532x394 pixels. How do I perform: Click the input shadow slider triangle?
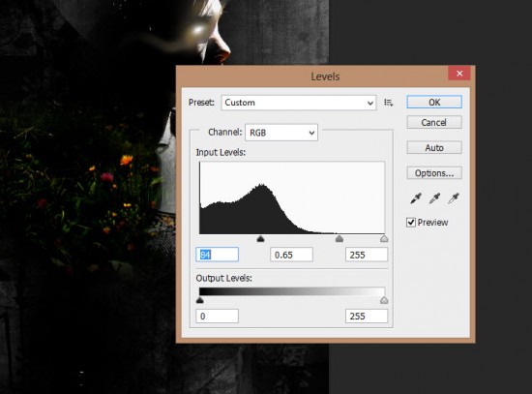(260, 239)
